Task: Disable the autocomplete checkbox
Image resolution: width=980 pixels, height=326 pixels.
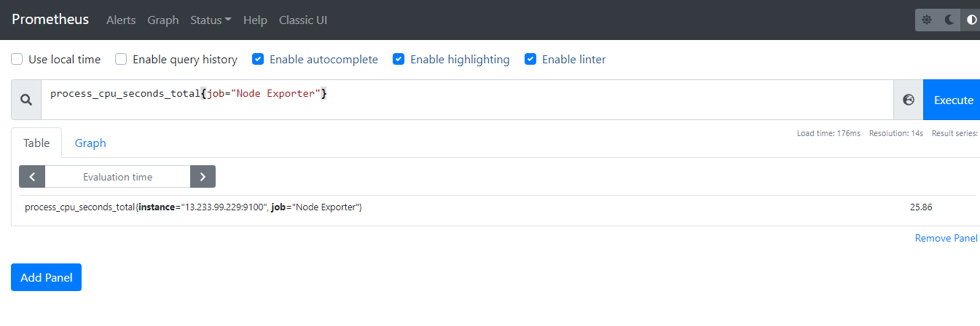Action: coord(258,60)
